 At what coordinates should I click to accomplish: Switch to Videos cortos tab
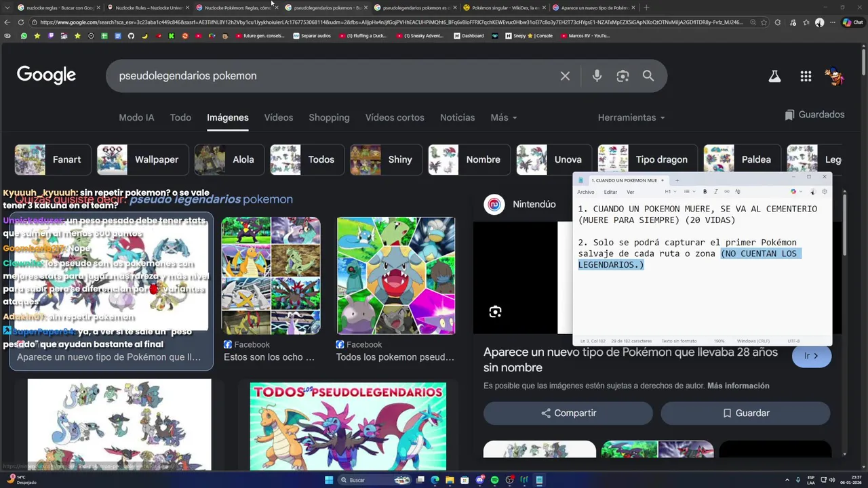[395, 117]
